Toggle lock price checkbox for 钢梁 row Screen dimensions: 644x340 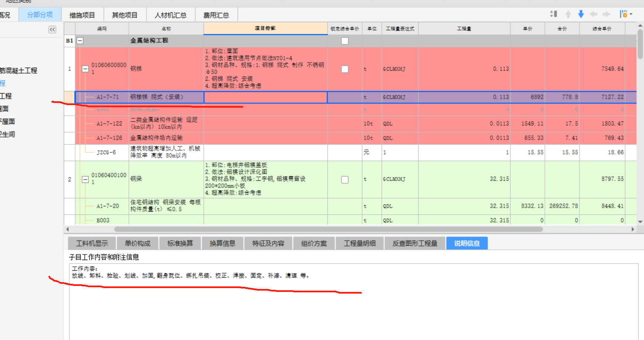pos(345,180)
